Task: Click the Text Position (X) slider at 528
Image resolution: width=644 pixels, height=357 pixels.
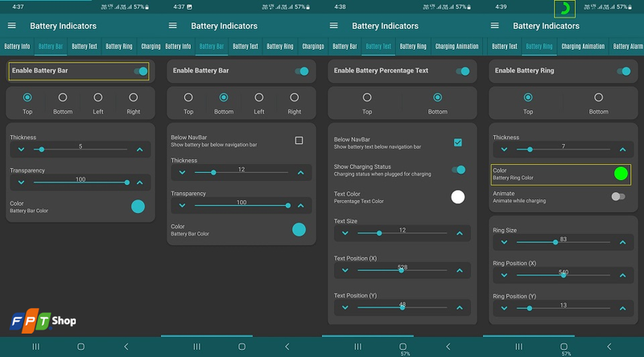Action: [x=402, y=270]
